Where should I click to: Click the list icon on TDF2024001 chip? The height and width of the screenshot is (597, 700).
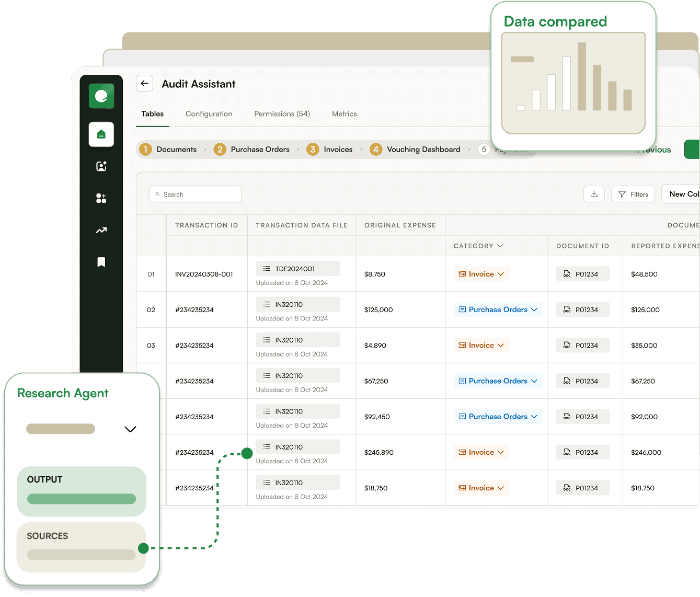pos(267,269)
